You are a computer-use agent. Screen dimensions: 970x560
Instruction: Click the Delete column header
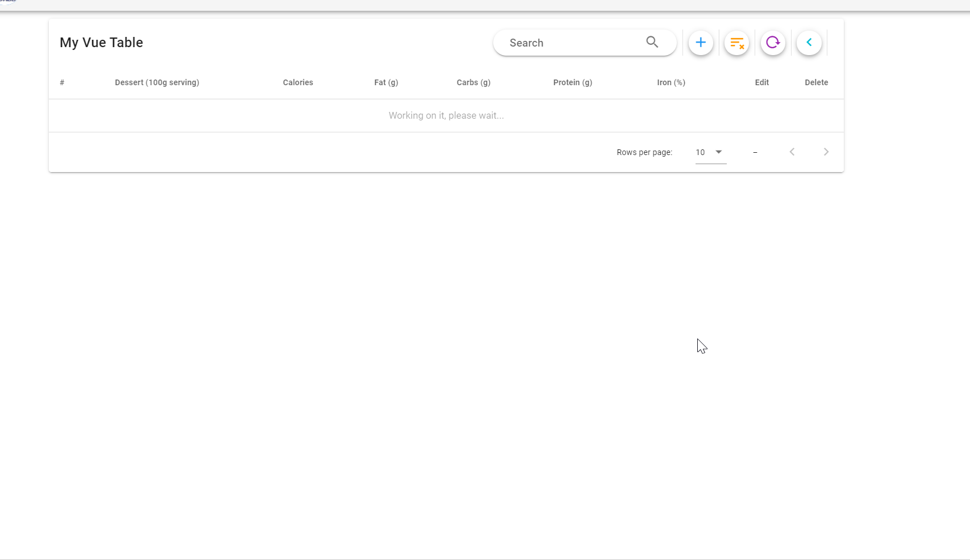tap(816, 82)
